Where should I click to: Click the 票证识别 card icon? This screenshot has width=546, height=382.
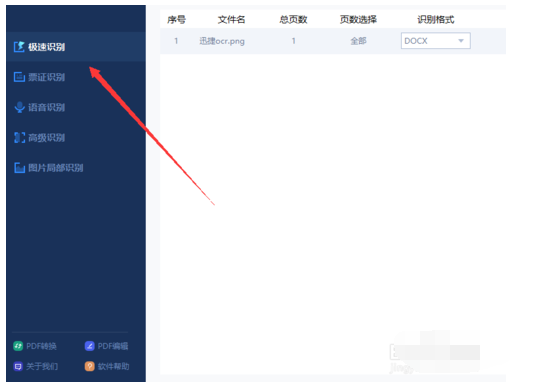point(19,77)
